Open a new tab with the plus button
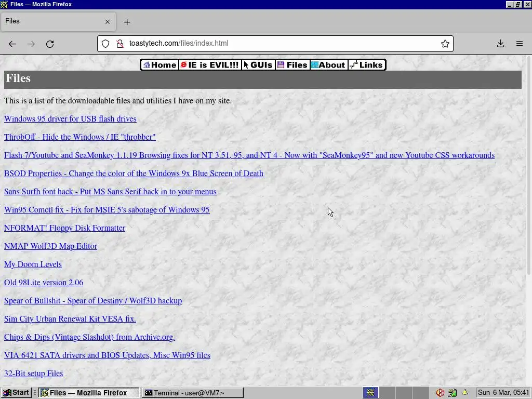 [x=127, y=22]
